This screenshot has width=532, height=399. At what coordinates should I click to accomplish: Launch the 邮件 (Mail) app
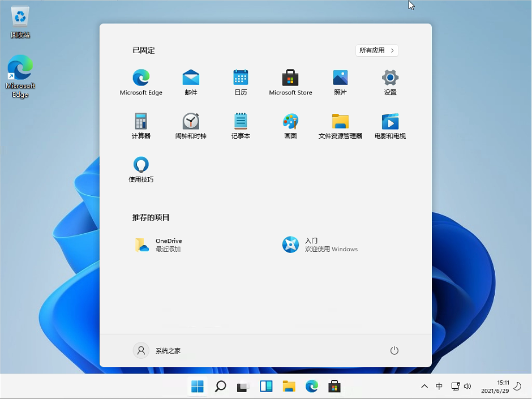click(x=191, y=80)
